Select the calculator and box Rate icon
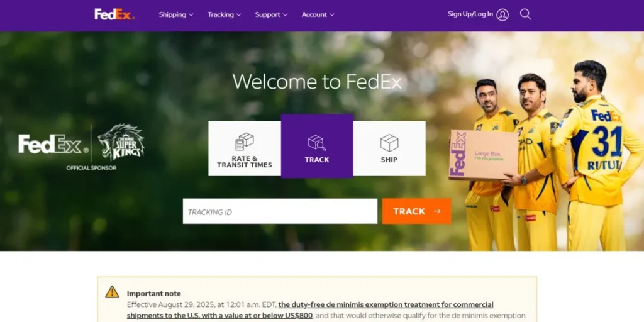The width and height of the screenshot is (644, 322). (245, 142)
